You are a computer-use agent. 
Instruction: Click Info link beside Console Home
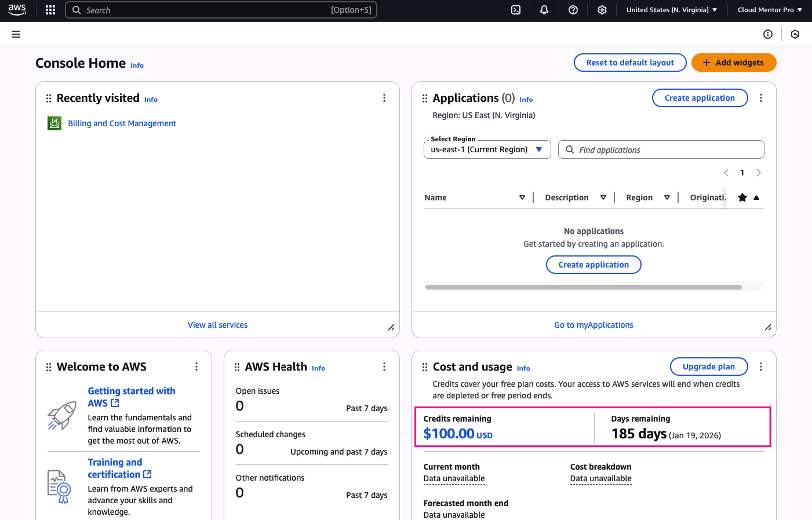pyautogui.click(x=137, y=65)
